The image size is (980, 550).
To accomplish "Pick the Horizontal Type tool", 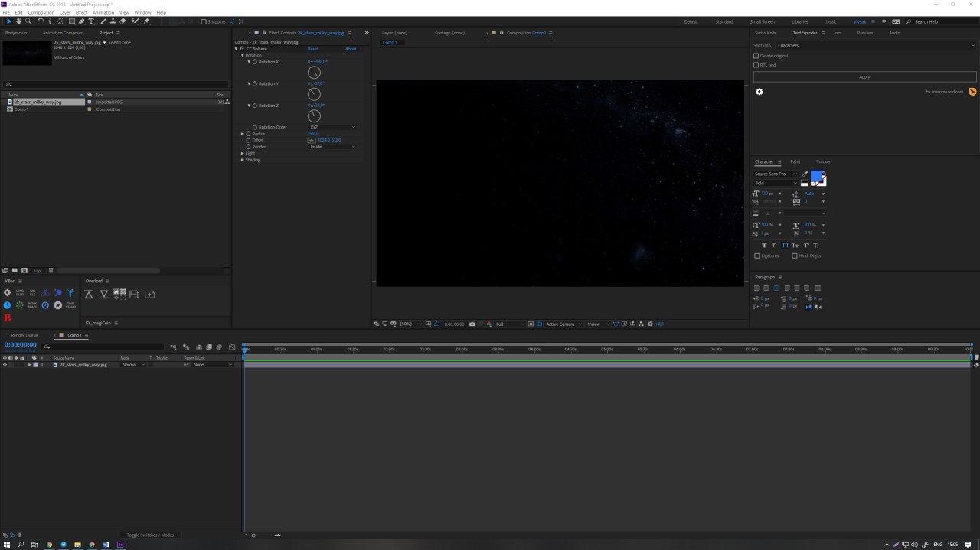I will tap(92, 21).
